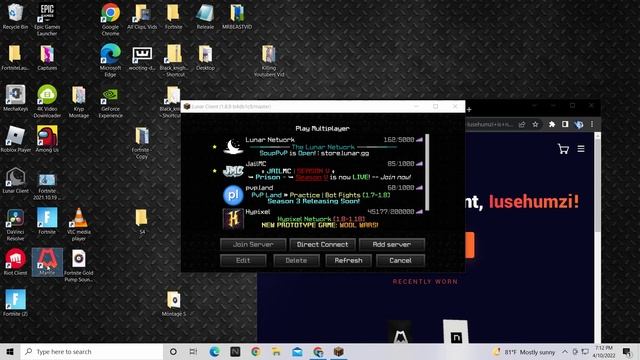Open Riot Client desktop shortcut
The image size is (640, 360).
pyautogui.click(x=16, y=262)
